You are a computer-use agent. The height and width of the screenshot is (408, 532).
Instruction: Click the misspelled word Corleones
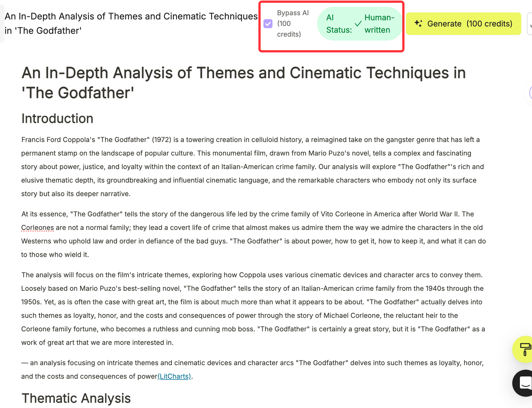pyautogui.click(x=38, y=228)
